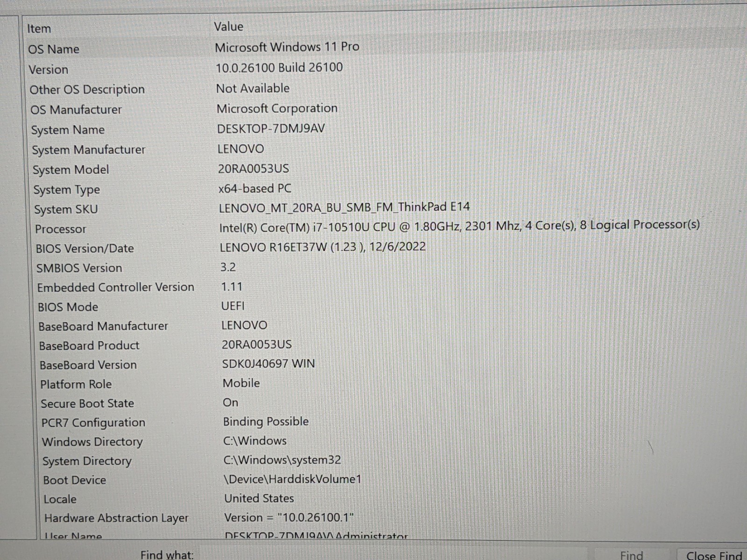Select the Secure Boot State label
This screenshot has width=747, height=560.
(x=87, y=404)
